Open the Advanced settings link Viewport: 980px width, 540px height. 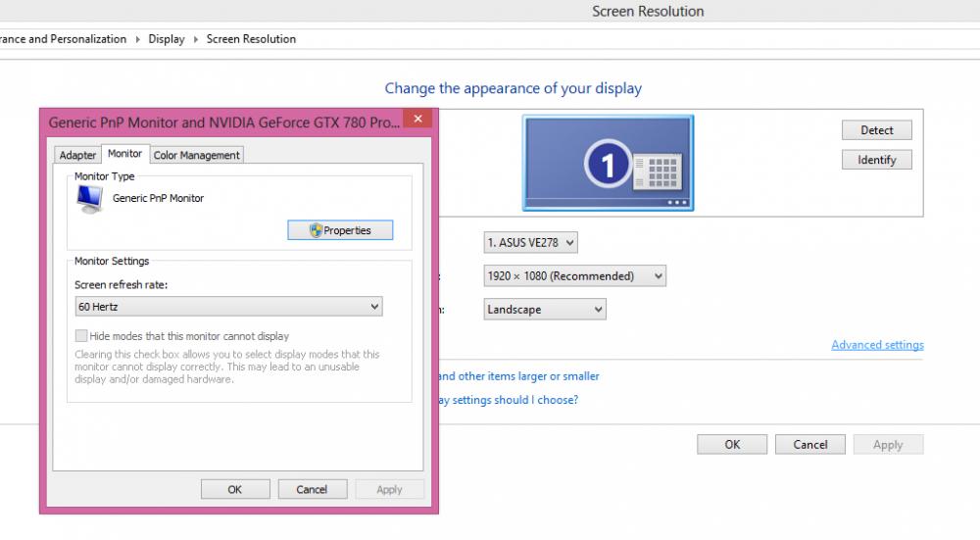(x=877, y=345)
